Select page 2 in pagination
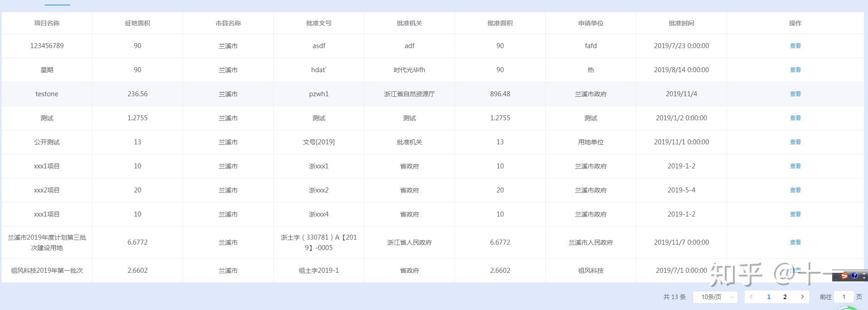 (785, 297)
